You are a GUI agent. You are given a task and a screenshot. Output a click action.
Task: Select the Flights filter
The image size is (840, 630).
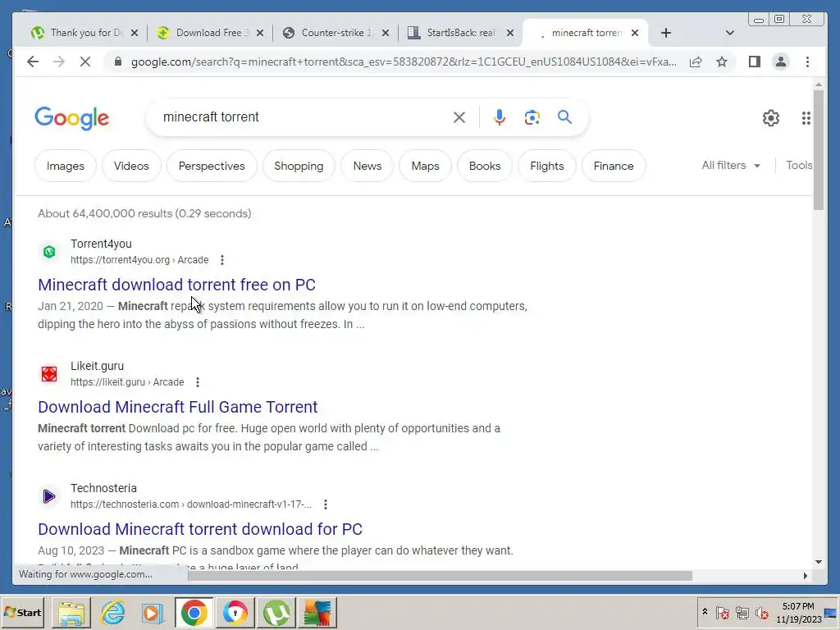point(547,166)
